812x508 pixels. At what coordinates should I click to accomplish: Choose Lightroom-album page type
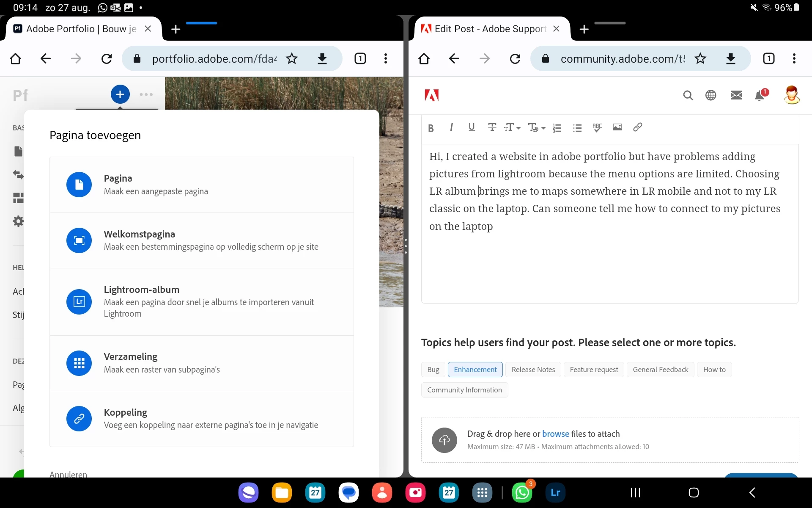(x=202, y=301)
